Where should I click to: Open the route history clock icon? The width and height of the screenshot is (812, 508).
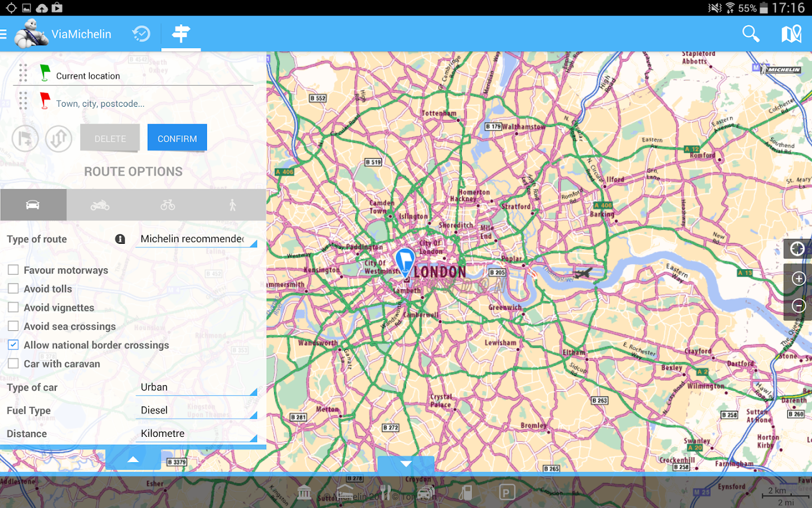(142, 34)
